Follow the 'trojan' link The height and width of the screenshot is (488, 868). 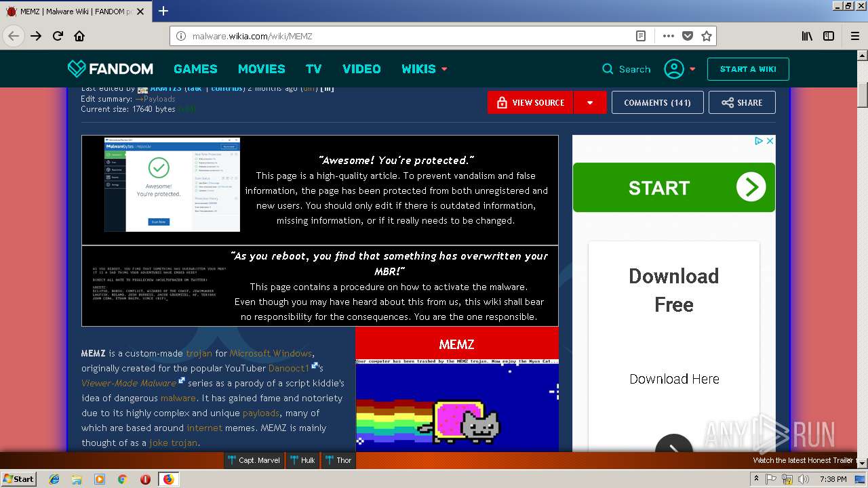(x=199, y=353)
